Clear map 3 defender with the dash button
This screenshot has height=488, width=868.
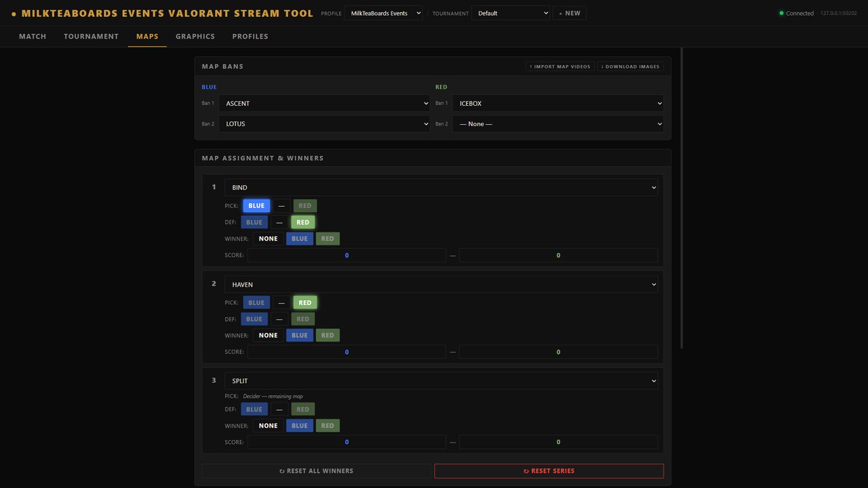tap(279, 409)
